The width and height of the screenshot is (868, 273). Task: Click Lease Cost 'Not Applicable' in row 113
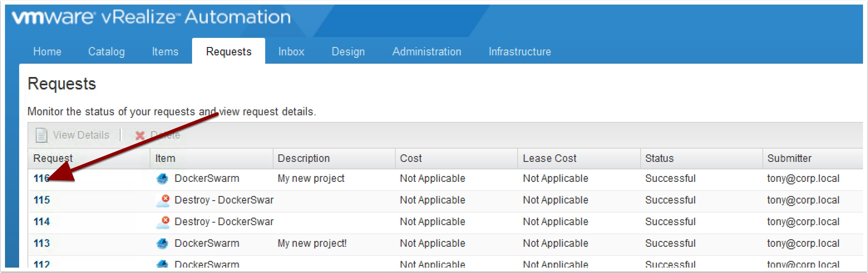coord(555,243)
